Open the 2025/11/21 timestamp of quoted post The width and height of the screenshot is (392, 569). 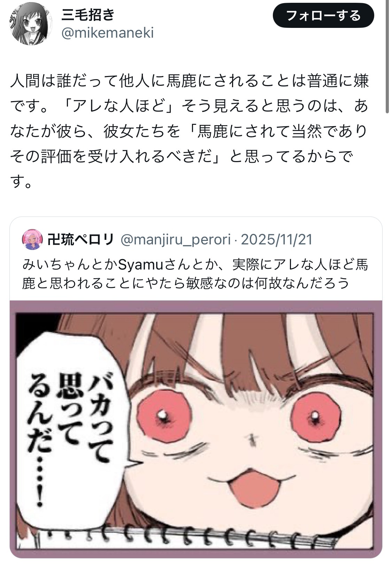point(277,240)
